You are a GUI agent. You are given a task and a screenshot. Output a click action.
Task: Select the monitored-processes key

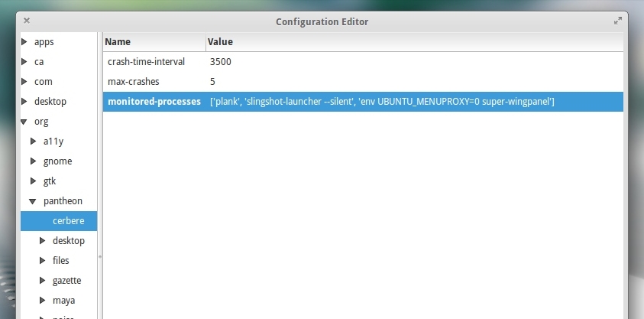(154, 102)
